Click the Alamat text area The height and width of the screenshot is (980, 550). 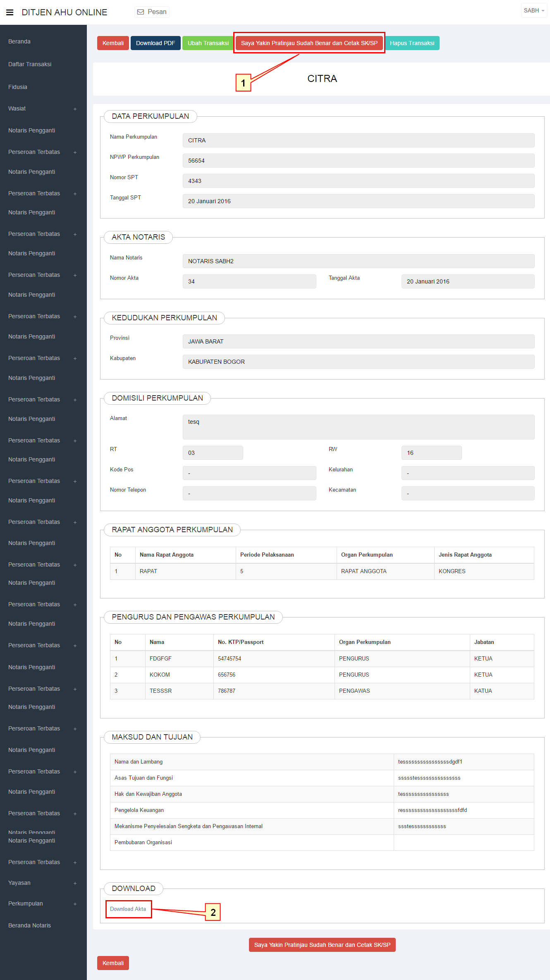point(358,427)
